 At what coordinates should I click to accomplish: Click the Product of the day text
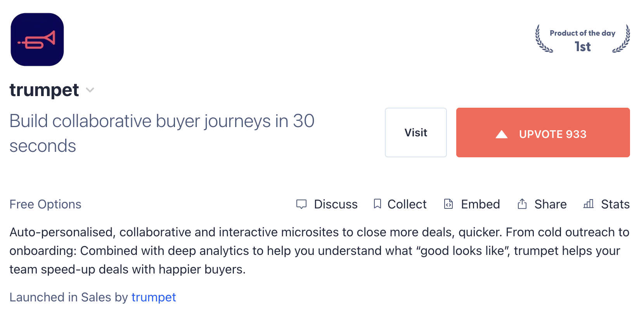[x=582, y=33]
